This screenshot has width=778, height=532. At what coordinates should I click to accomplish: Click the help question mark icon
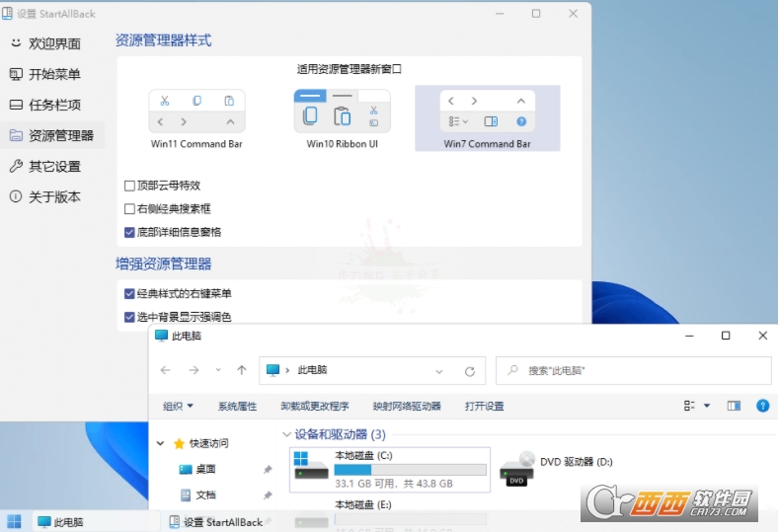(x=762, y=406)
